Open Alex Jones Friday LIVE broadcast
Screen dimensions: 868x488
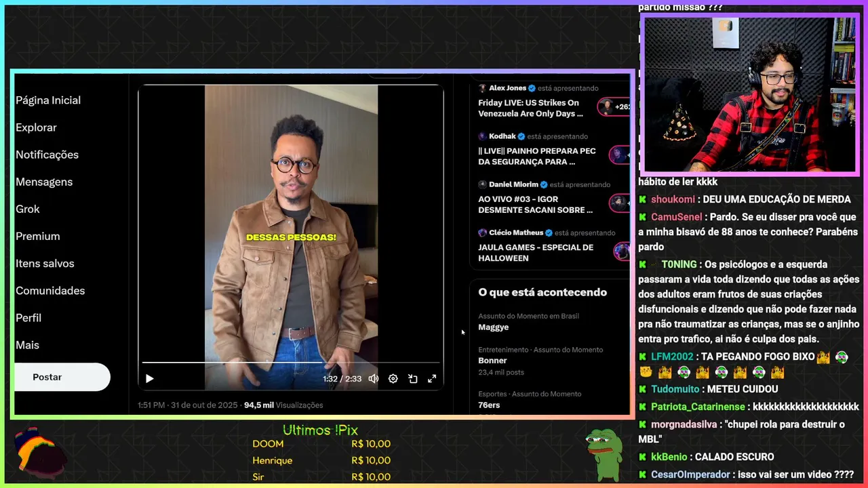click(529, 108)
